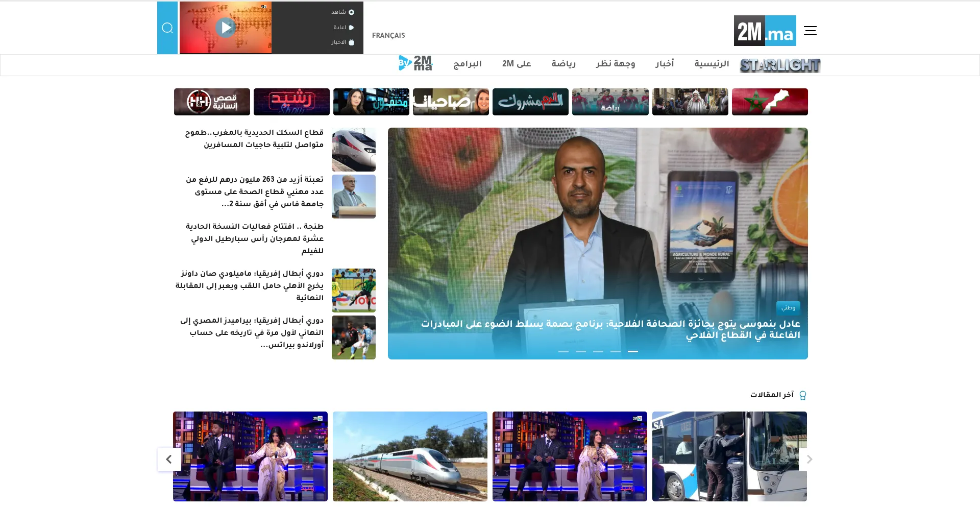Open the رياضة menu item

point(563,64)
